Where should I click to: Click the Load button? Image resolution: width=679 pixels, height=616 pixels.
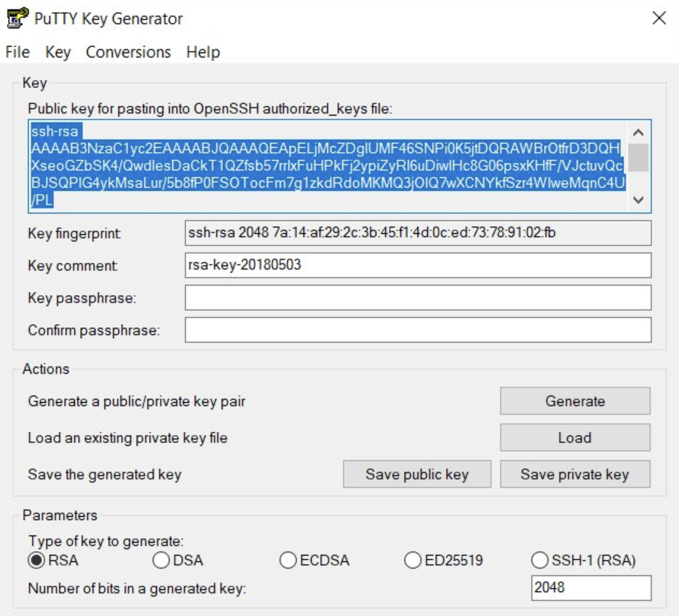[575, 437]
